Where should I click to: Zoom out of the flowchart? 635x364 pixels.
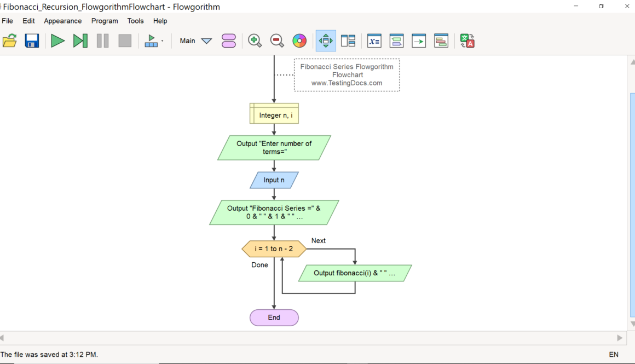[277, 41]
